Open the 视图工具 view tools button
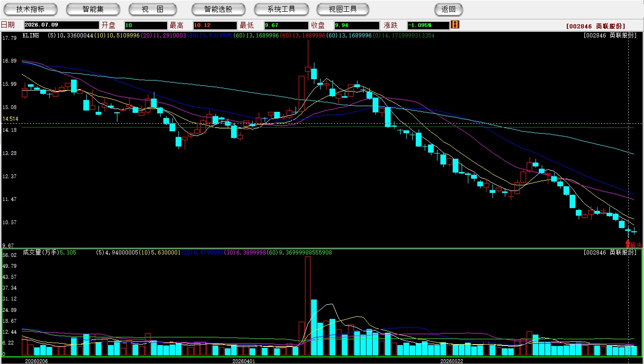Image resolution: width=644 pixels, height=364 pixels. tap(343, 9)
